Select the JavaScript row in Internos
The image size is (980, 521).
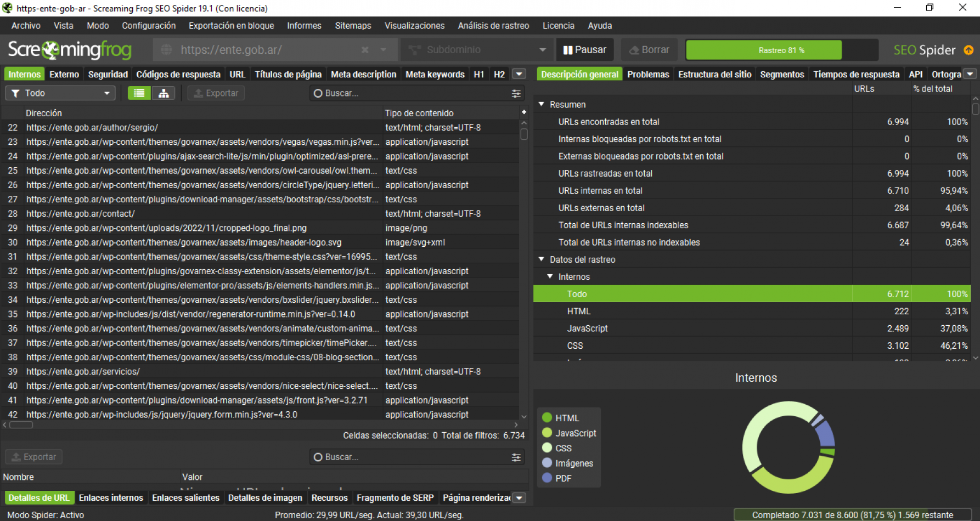point(752,328)
